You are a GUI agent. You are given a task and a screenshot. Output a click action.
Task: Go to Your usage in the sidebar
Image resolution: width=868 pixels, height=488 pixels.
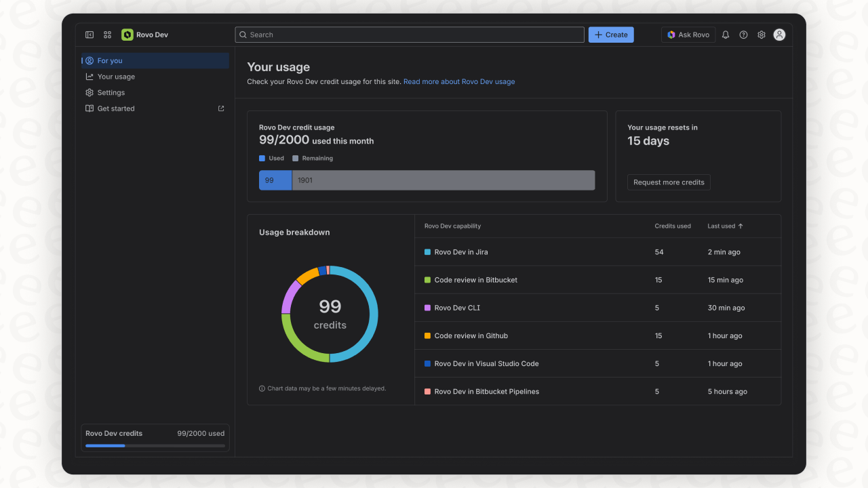coord(116,77)
